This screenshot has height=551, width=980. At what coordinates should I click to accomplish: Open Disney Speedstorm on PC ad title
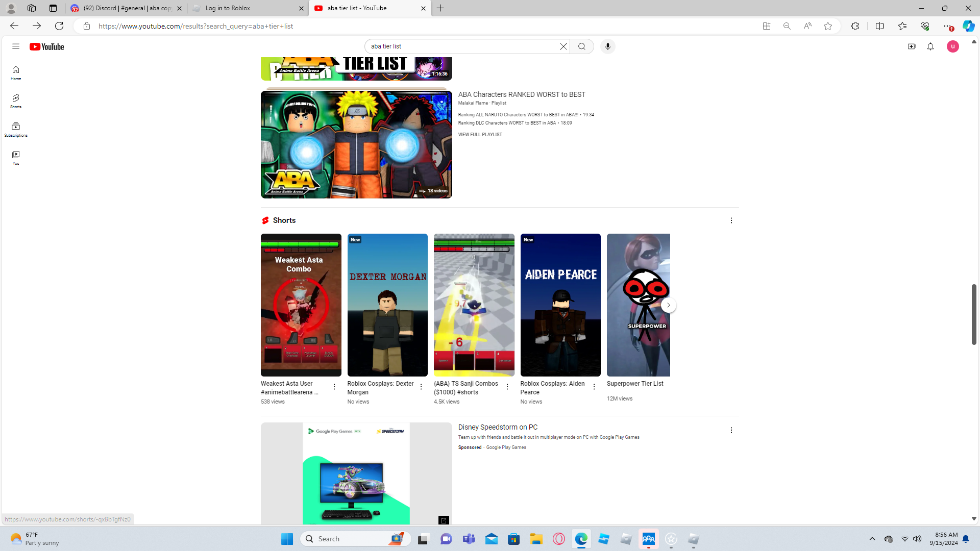coord(498,428)
